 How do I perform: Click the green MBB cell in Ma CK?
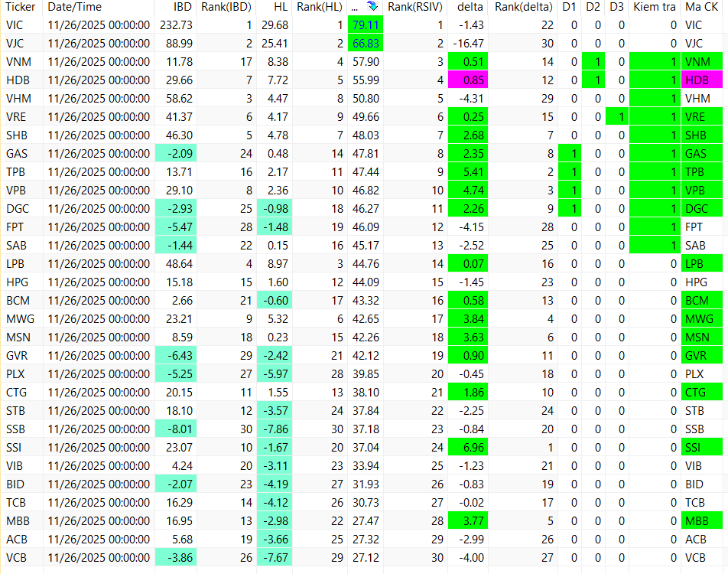(702, 521)
